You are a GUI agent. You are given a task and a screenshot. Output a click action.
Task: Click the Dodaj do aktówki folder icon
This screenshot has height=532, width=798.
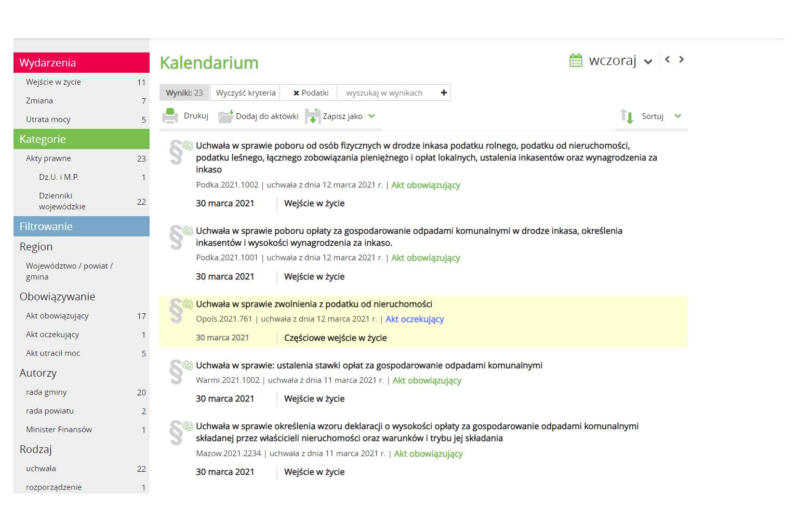[x=225, y=116]
